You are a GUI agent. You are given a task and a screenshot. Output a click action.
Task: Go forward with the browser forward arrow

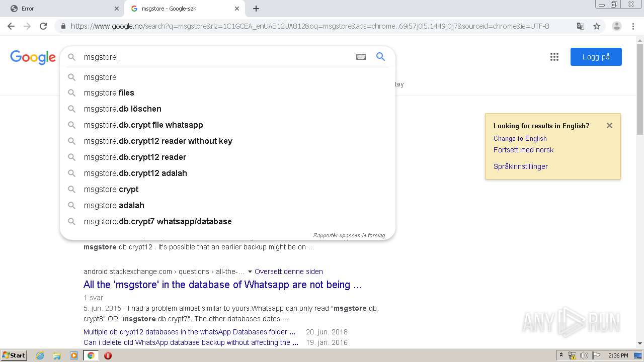coord(27,26)
